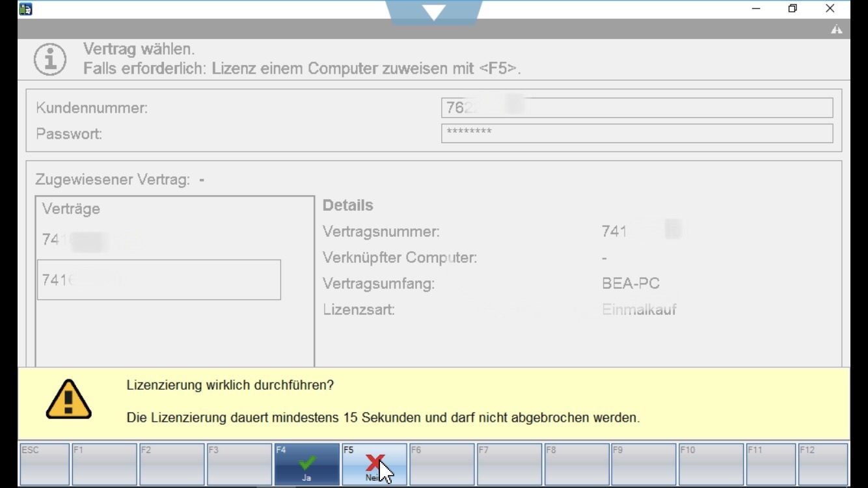Click inside the Kundennummer input field
Screen dimensions: 868x488
click(636, 108)
